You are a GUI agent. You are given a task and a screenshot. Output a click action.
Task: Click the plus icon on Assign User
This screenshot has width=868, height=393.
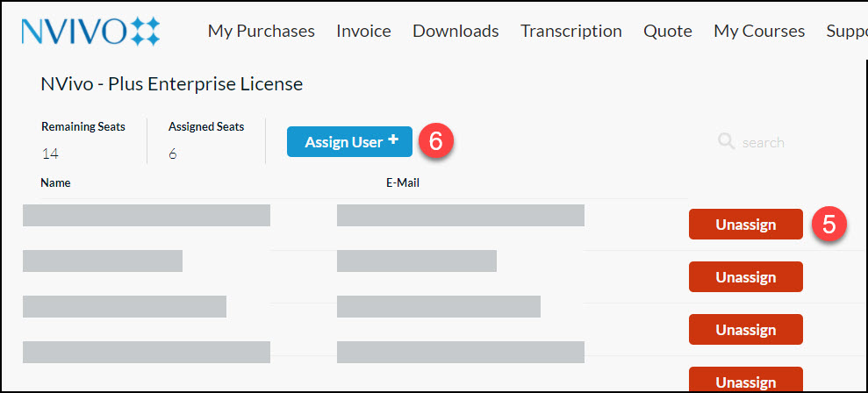[393, 139]
